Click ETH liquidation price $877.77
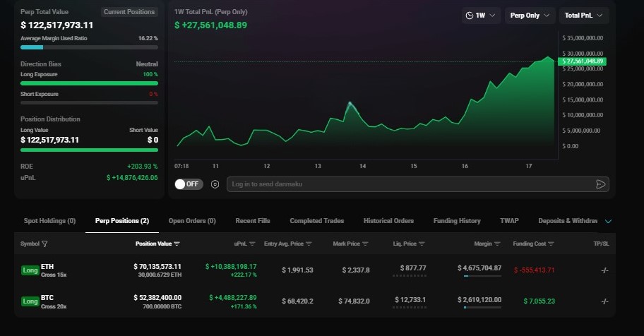The width and height of the screenshot is (644, 336). tap(413, 268)
